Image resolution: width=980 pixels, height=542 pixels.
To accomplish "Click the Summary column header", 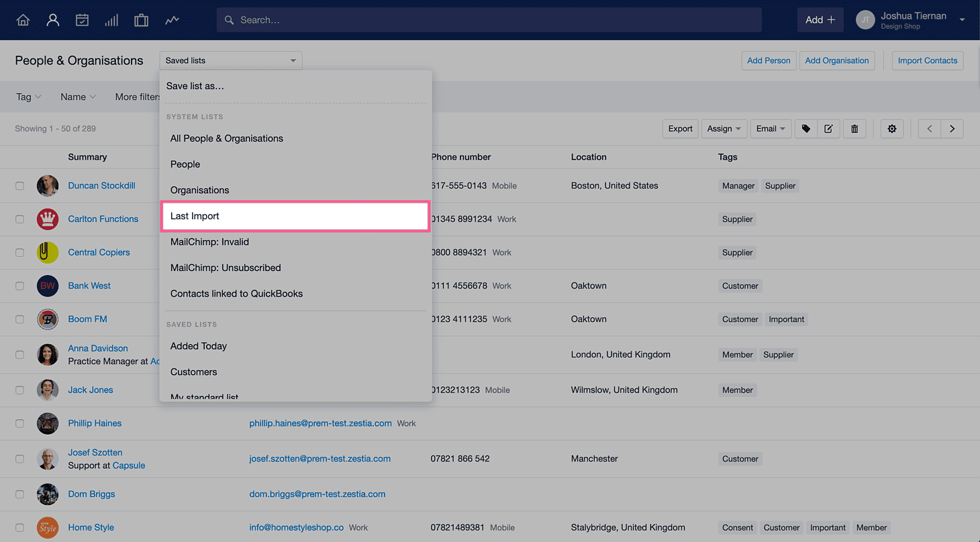I will (87, 157).
